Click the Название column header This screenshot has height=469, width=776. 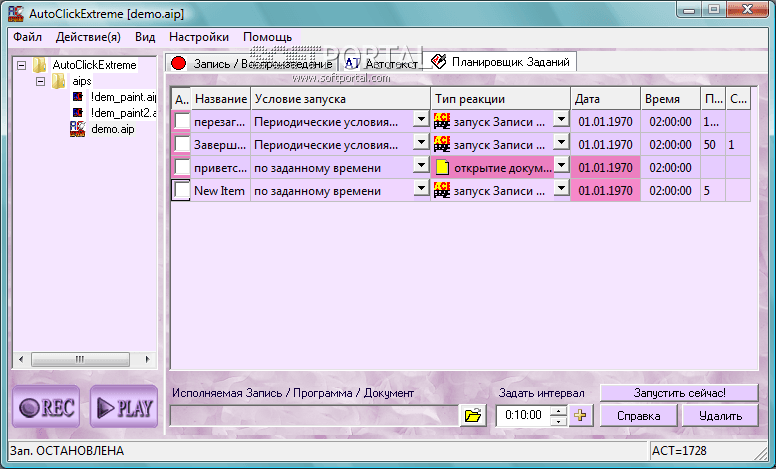[x=221, y=98]
